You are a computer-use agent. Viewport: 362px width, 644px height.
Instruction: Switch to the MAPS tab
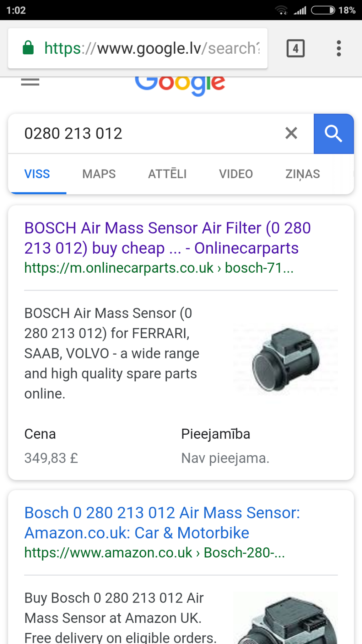point(99,174)
